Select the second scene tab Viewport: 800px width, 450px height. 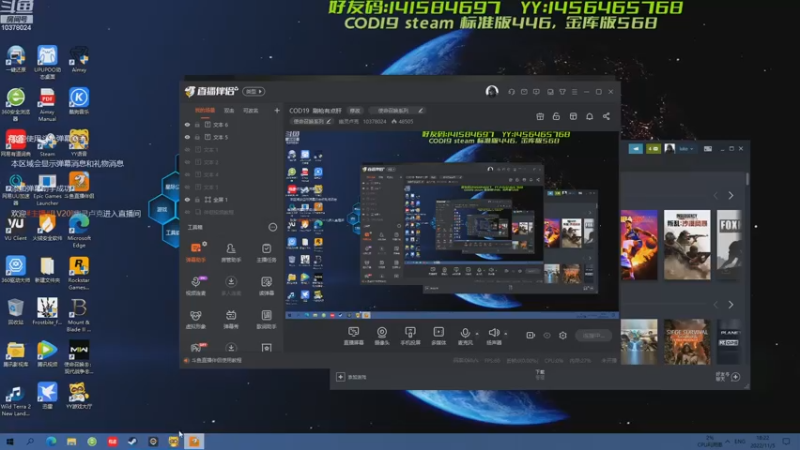(x=229, y=110)
